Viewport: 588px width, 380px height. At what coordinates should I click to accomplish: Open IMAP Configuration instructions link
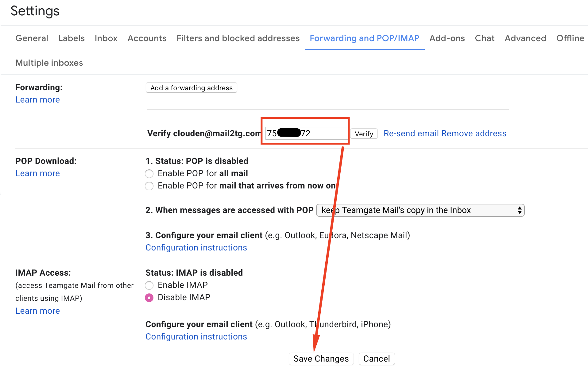tap(196, 336)
